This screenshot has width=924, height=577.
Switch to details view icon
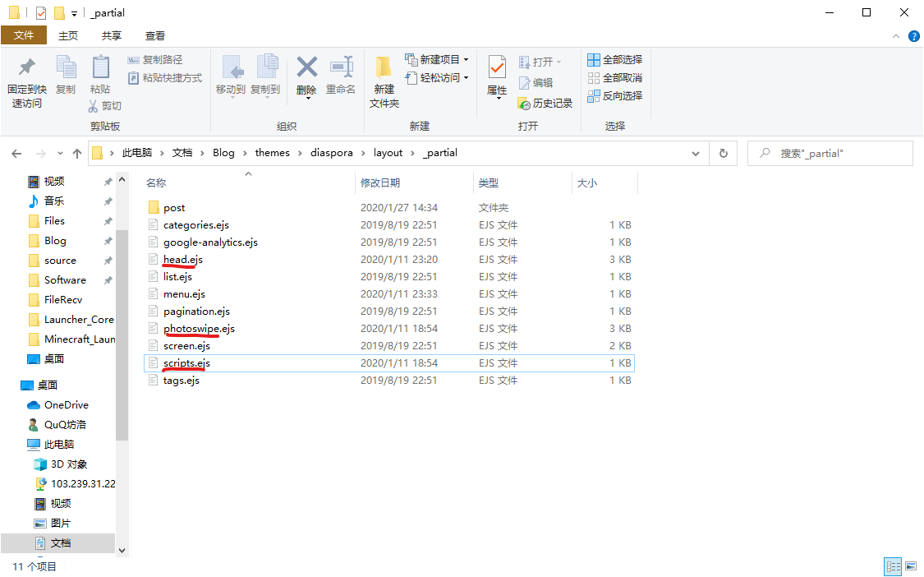[x=893, y=566]
